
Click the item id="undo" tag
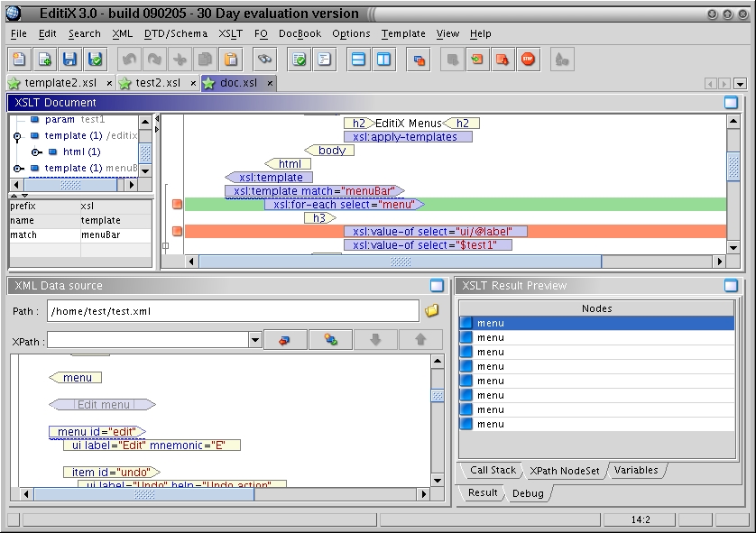[x=111, y=473]
